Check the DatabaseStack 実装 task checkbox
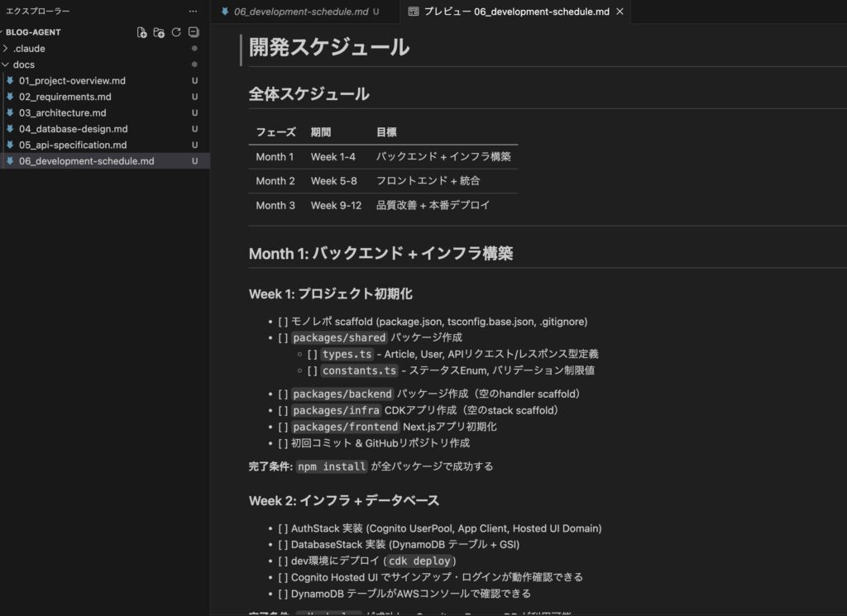847x616 pixels. pos(284,545)
